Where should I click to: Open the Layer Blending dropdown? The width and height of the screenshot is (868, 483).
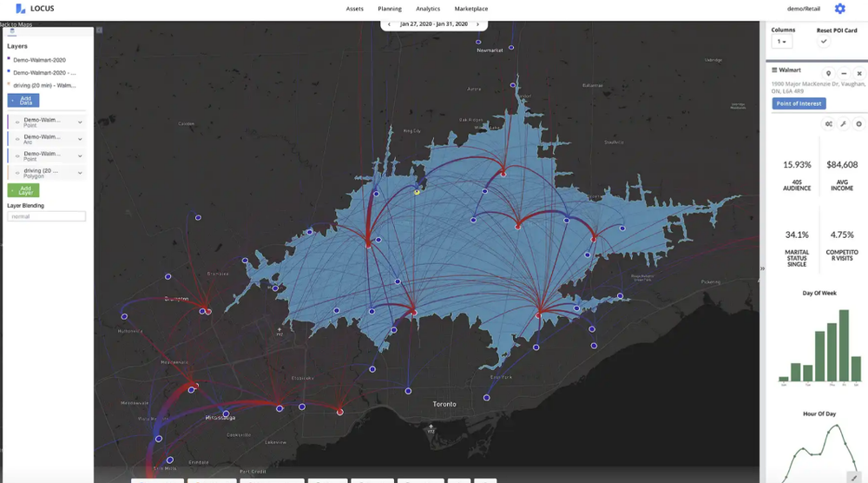tap(47, 216)
